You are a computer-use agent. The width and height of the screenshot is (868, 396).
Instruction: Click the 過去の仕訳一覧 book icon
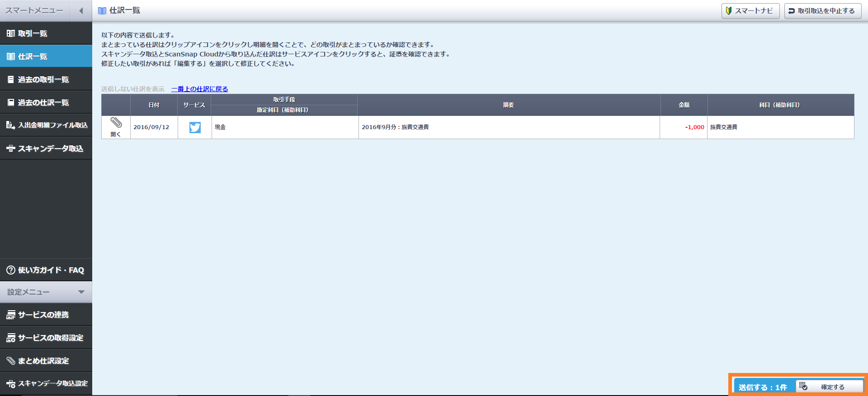tap(11, 102)
